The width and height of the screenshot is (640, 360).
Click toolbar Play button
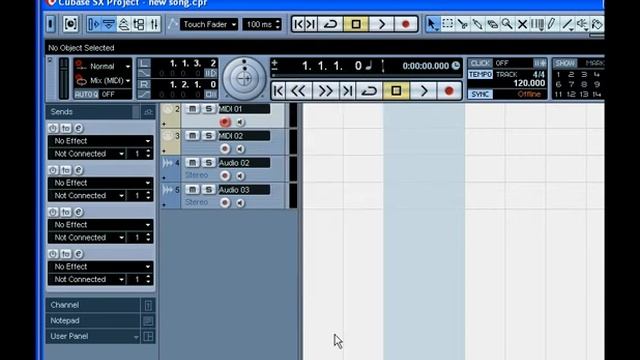pos(382,24)
